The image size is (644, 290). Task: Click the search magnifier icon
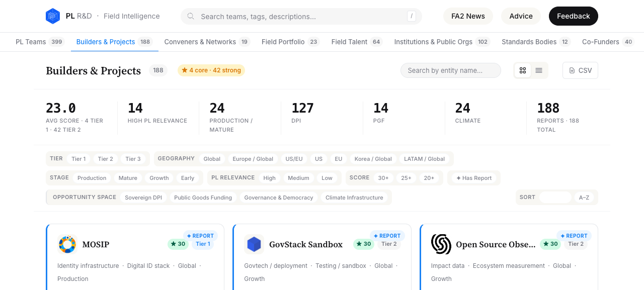point(191,16)
